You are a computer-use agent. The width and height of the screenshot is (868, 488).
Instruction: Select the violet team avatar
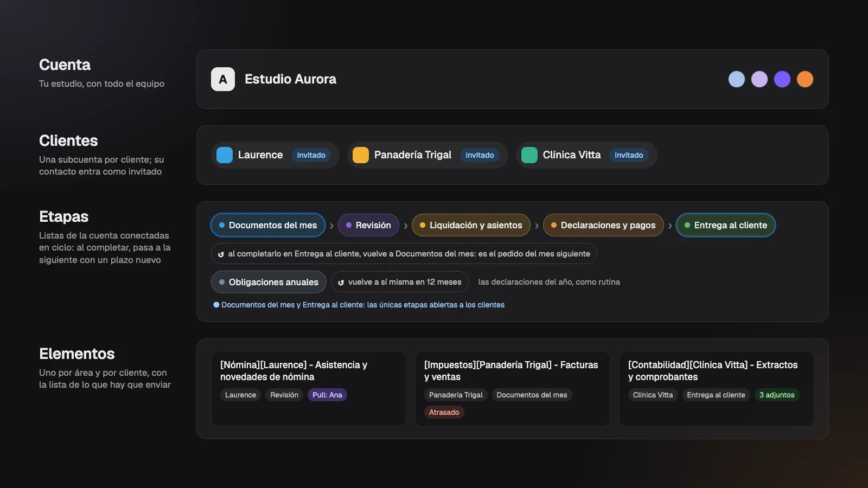[782, 79]
